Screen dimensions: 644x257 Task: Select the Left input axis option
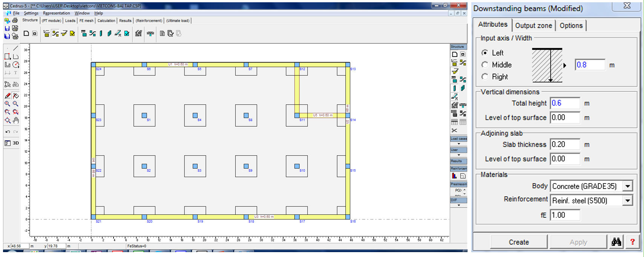tap(485, 53)
